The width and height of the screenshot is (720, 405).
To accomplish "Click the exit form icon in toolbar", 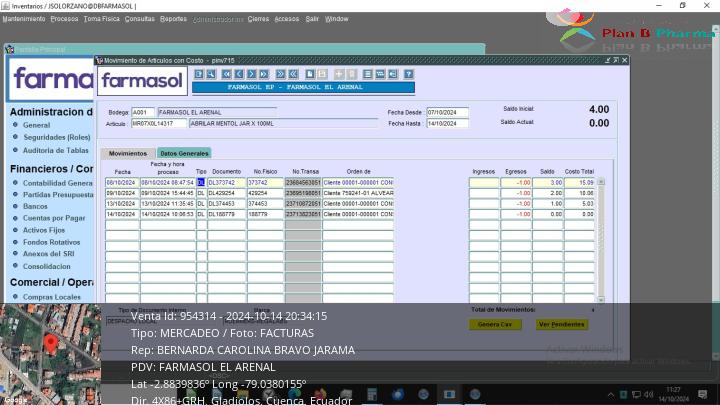I will coord(199,74).
